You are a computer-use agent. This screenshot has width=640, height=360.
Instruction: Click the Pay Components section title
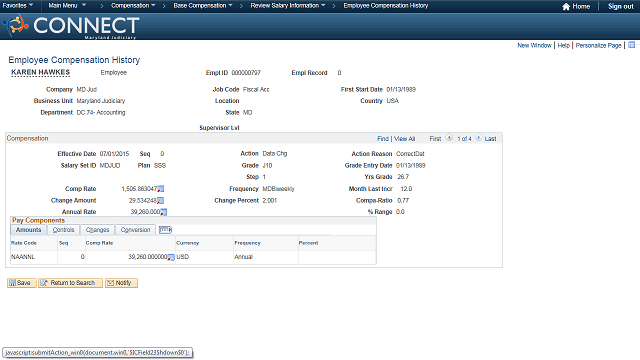click(38, 220)
